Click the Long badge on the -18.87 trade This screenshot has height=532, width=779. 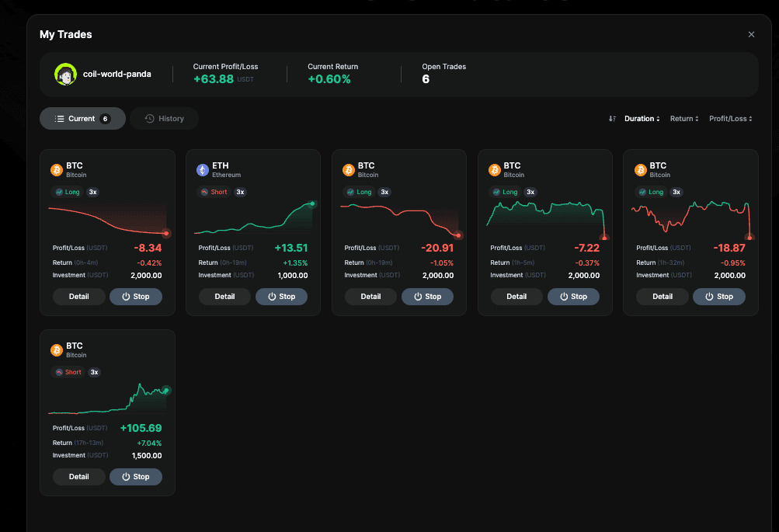651,193
